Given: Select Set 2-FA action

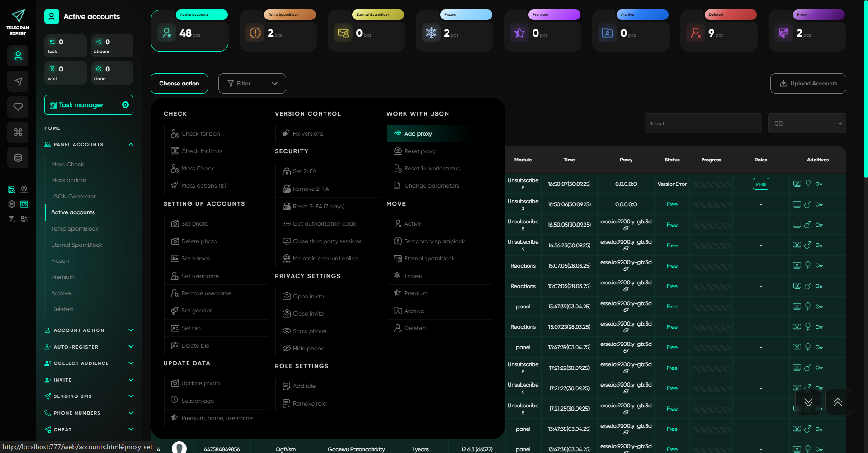Looking at the screenshot, I should click(327, 171).
